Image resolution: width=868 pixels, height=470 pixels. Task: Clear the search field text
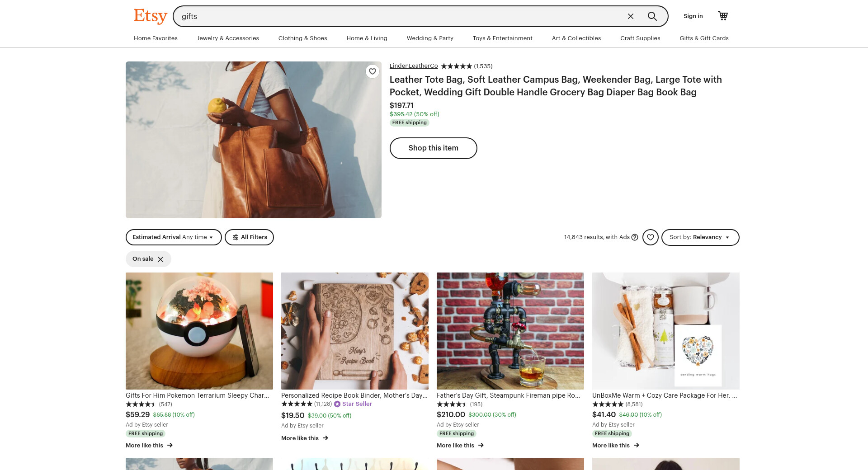630,16
